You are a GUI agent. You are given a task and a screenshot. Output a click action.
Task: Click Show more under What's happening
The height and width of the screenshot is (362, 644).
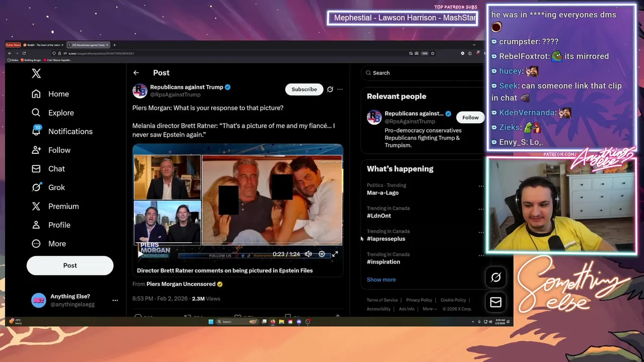tap(381, 280)
